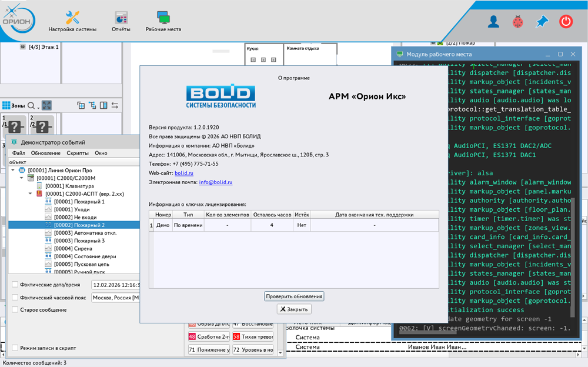The width and height of the screenshot is (588, 367).
Task: Open the Обновление menu
Action: 46,153
